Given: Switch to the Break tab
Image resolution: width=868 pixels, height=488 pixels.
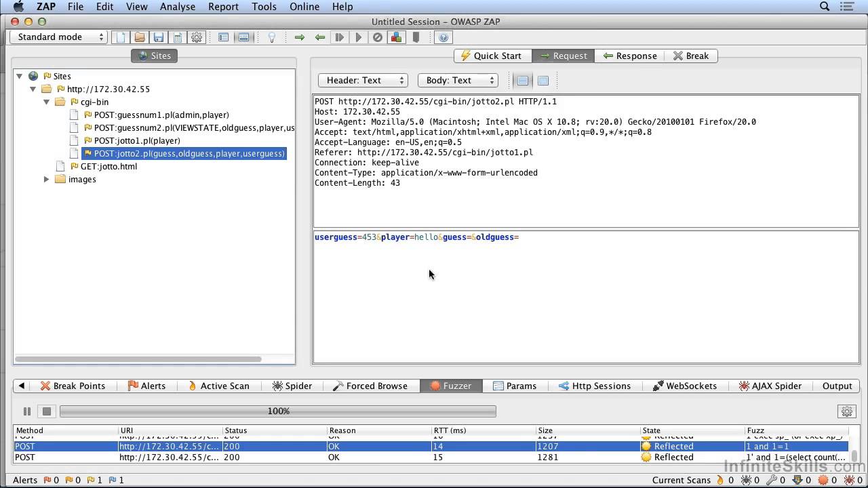Looking at the screenshot, I should (690, 56).
